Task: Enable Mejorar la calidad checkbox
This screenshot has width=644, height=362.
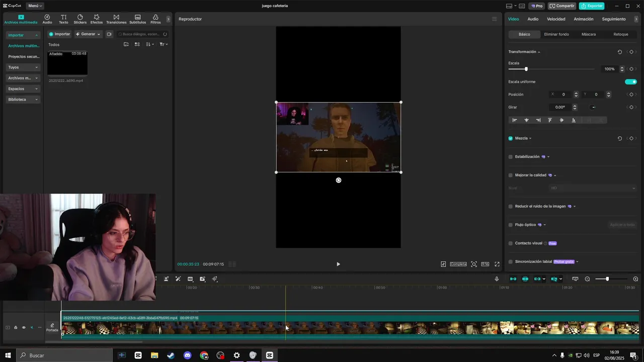Action: tap(511, 175)
